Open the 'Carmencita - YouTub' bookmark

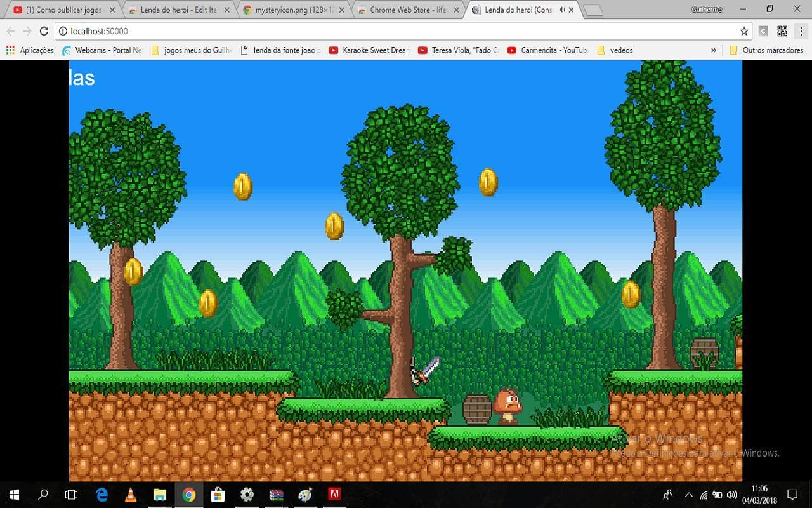[x=547, y=50]
